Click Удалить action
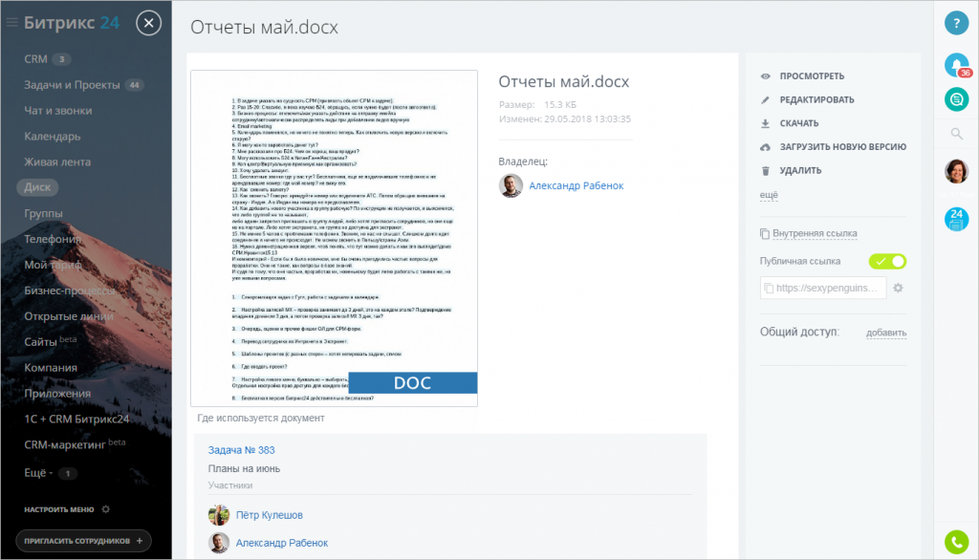Viewport: 979px width, 560px height. tap(800, 171)
